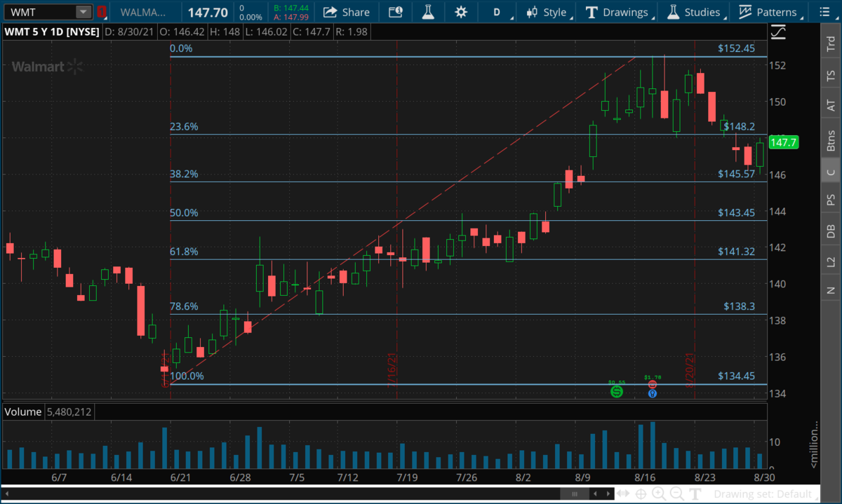
Task: Click the 38.2% Fibonacci level label
Action: click(185, 174)
